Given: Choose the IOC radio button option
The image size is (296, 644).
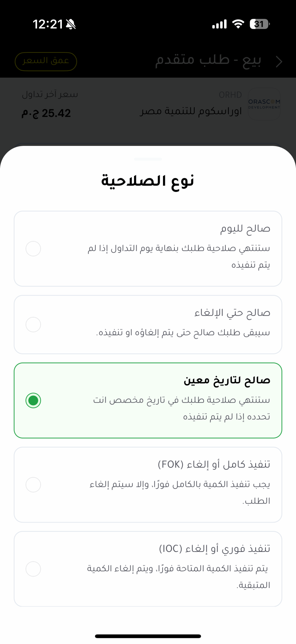Looking at the screenshot, I should 33,569.
